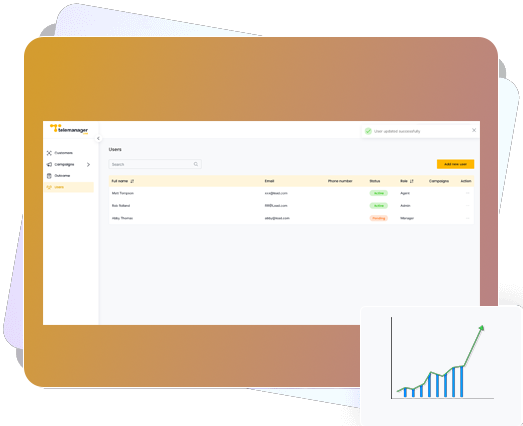Click the Campaigns megaphone icon

tap(49, 164)
